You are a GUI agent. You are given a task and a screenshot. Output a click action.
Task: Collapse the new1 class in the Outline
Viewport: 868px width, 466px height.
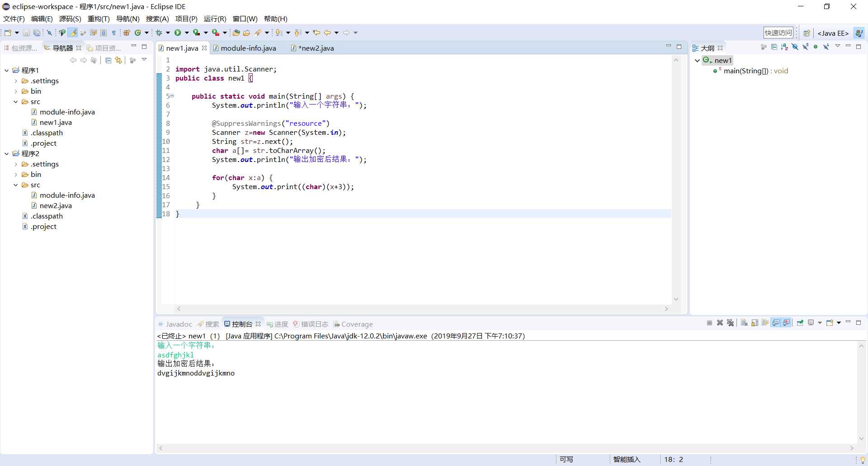tap(697, 60)
